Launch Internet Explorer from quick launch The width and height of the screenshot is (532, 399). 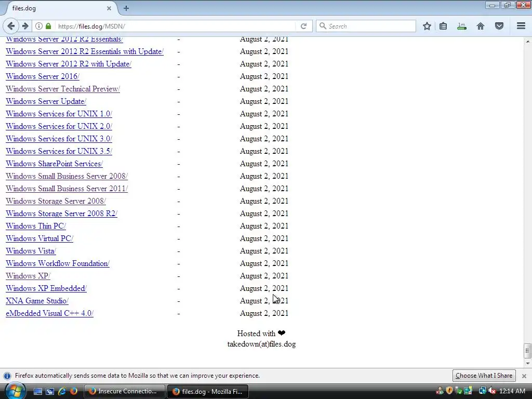click(62, 391)
